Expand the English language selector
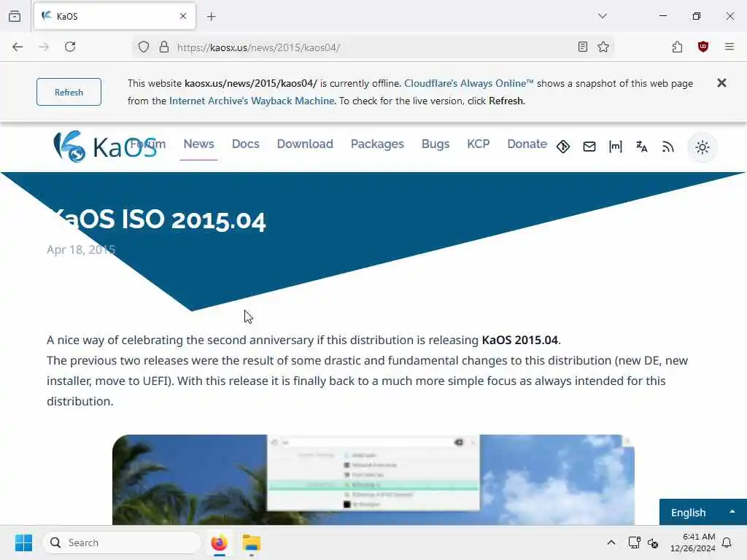Viewport: 747px width, 560px height. click(x=703, y=513)
